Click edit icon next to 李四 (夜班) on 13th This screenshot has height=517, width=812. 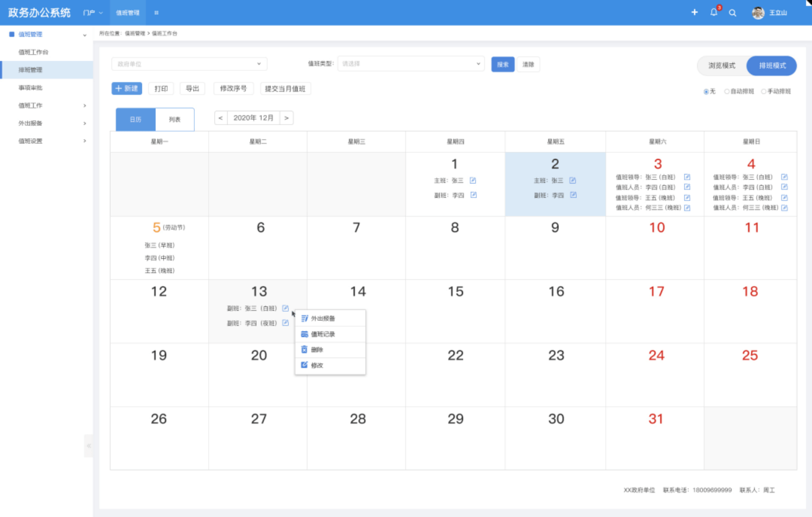coord(286,323)
